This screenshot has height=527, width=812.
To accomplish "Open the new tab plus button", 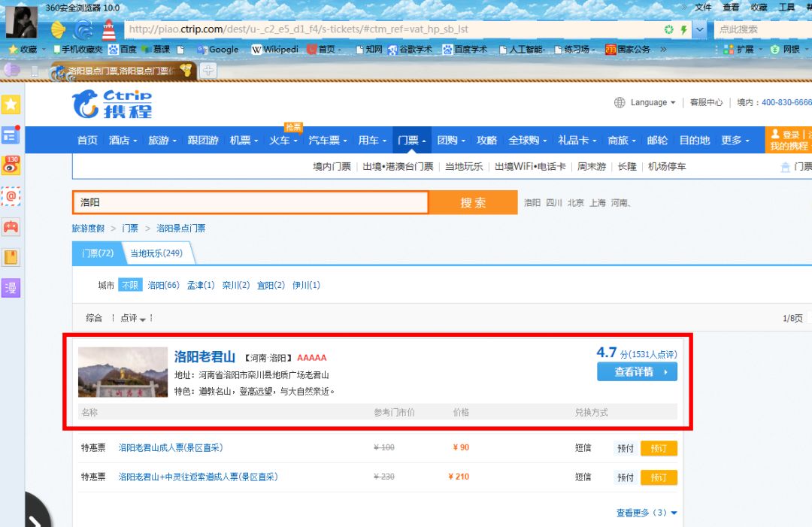I will 208,71.
